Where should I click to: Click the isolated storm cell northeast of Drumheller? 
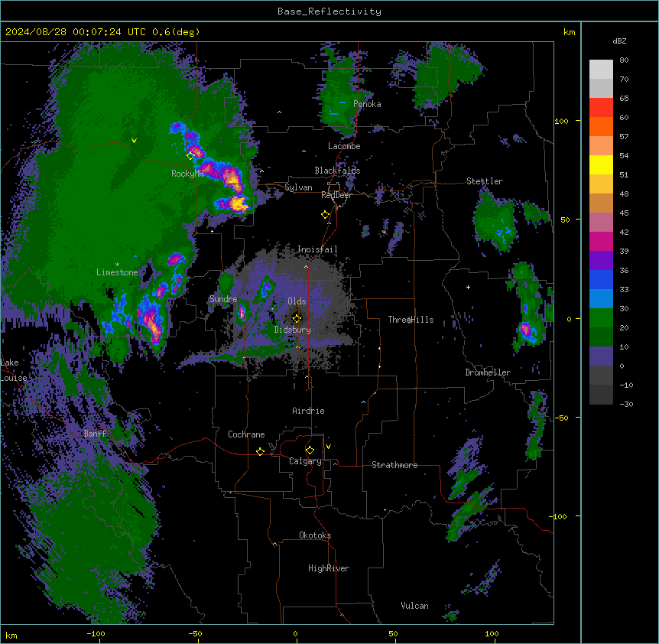pos(526,331)
